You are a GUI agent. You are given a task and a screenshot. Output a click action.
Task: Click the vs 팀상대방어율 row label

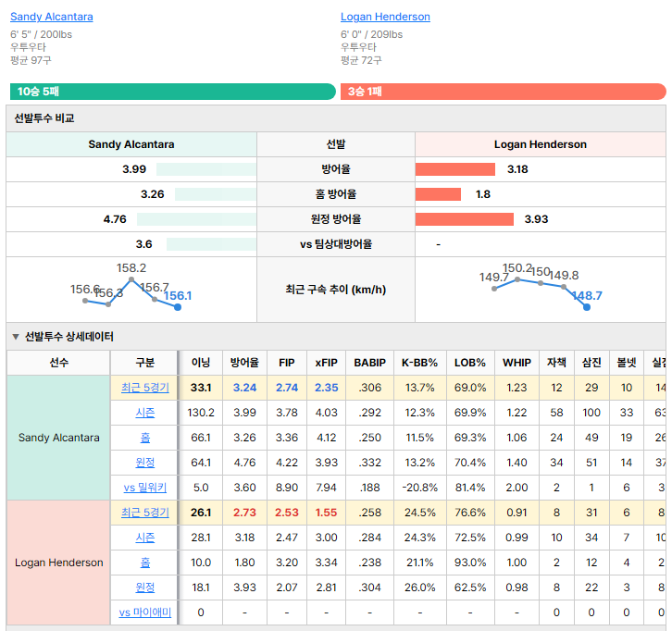[336, 244]
